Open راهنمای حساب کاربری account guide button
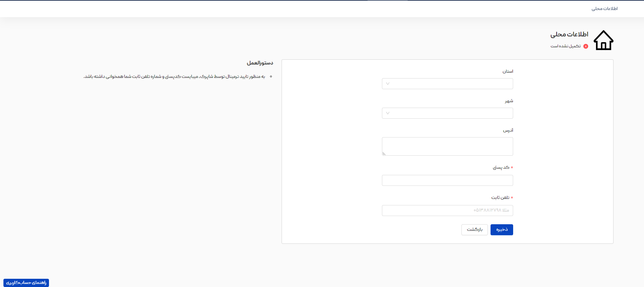This screenshot has width=644, height=287. click(x=26, y=283)
